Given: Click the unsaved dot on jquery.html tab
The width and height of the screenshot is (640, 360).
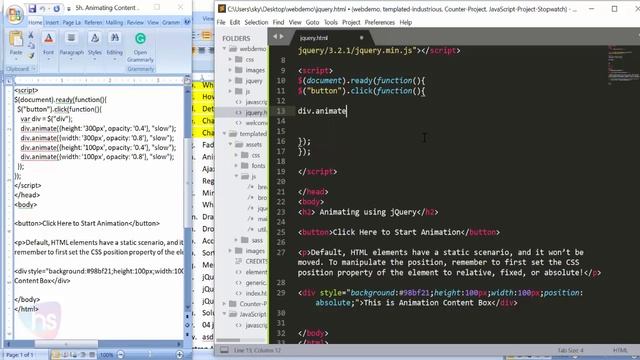Looking at the screenshot, I should [x=361, y=38].
